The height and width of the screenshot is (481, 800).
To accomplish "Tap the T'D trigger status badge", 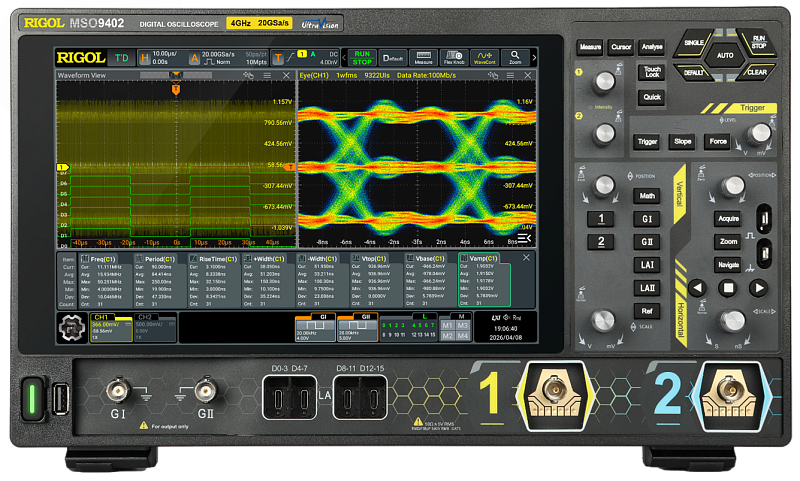I will coord(121,58).
